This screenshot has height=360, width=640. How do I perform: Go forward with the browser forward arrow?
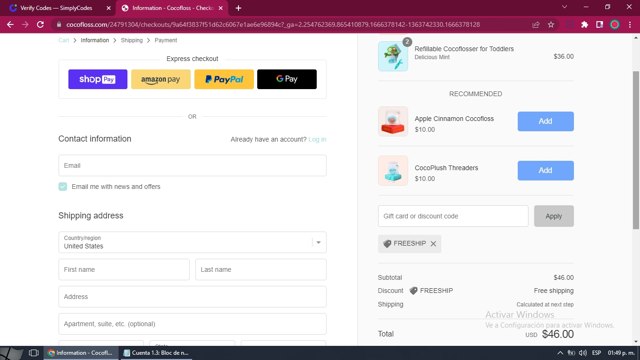click(25, 24)
